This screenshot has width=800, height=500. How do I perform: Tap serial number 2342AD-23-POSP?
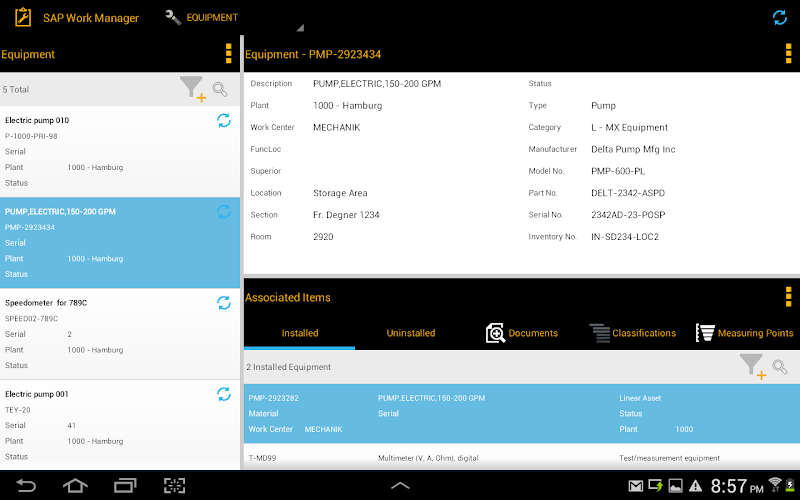tap(628, 215)
